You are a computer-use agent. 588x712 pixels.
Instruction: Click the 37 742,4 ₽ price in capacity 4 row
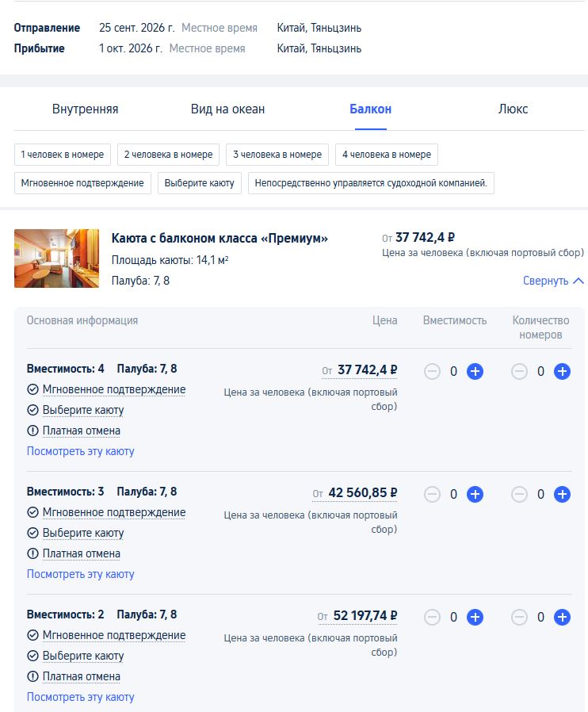point(367,370)
